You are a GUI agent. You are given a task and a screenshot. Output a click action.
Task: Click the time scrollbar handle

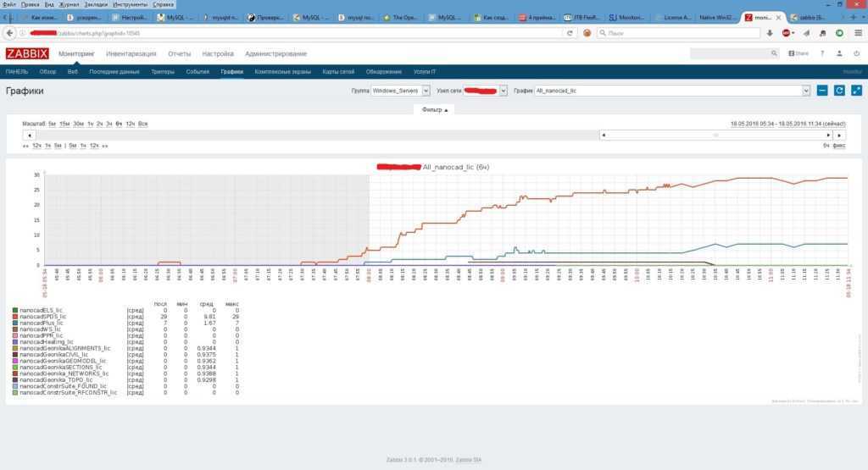715,135
